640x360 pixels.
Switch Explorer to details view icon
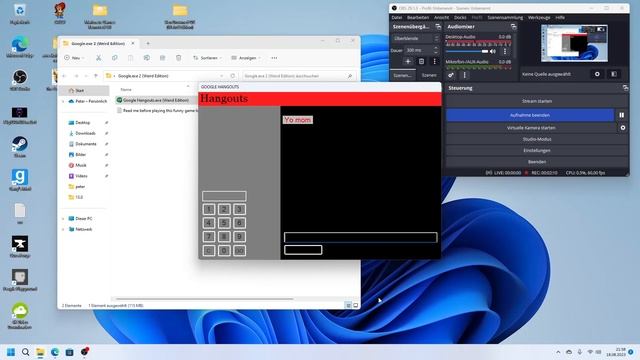pos(348,305)
